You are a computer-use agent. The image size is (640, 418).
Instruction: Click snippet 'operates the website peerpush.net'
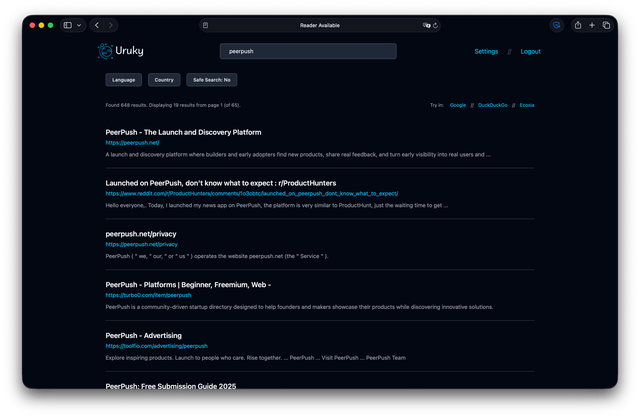click(x=217, y=256)
